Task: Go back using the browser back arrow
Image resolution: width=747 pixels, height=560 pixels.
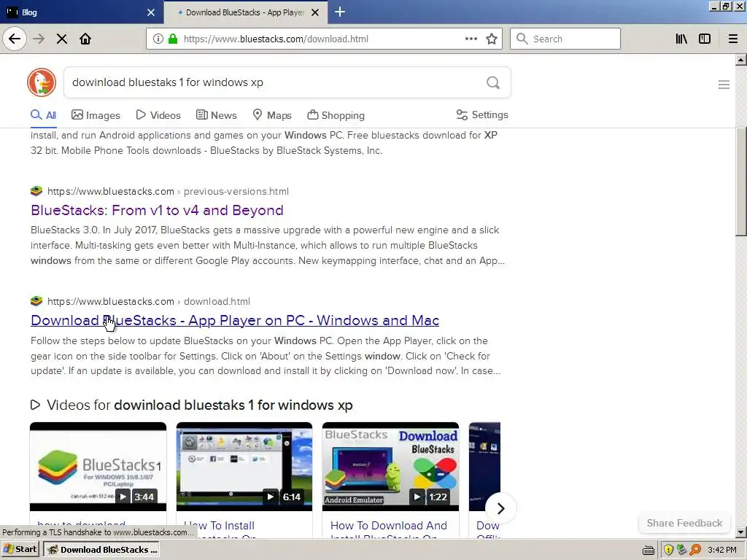Action: [15, 39]
